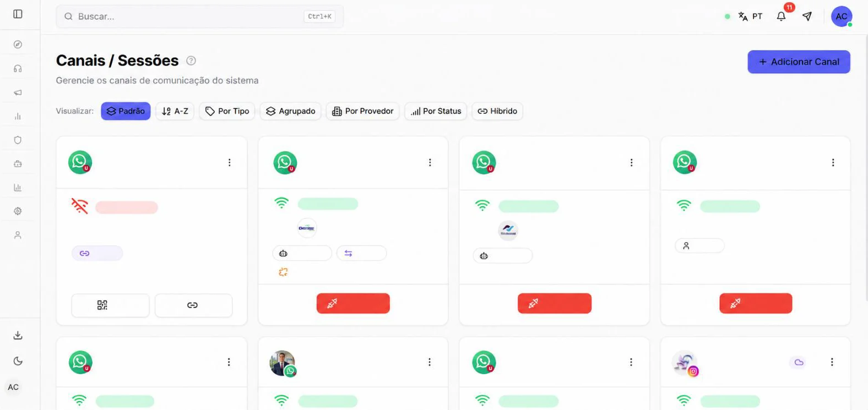Open the user profile icon in sidebar
This screenshot has width=868, height=410.
click(18, 235)
